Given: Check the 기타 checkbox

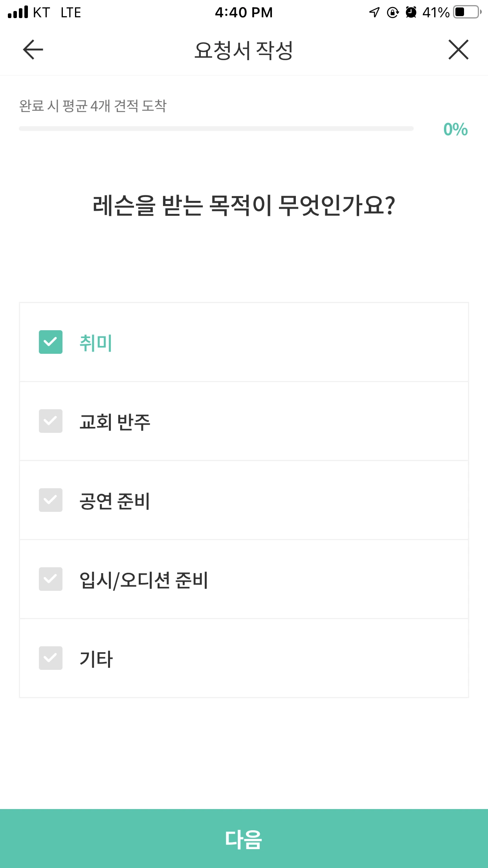Looking at the screenshot, I should pos(51,658).
